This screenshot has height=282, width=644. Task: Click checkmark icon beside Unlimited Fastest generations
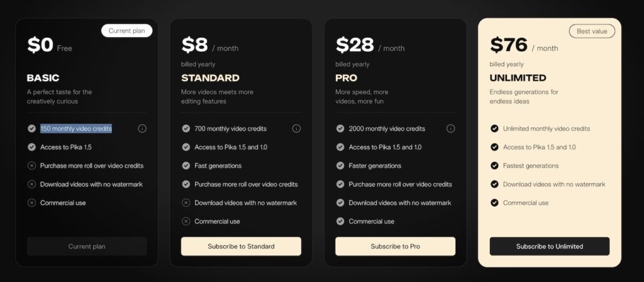pyautogui.click(x=494, y=166)
